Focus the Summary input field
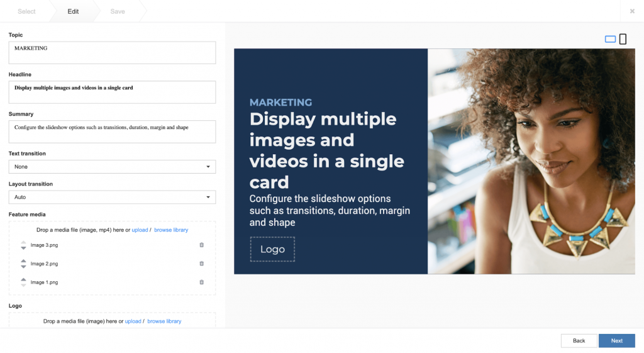The height and width of the screenshot is (353, 644). tap(112, 132)
